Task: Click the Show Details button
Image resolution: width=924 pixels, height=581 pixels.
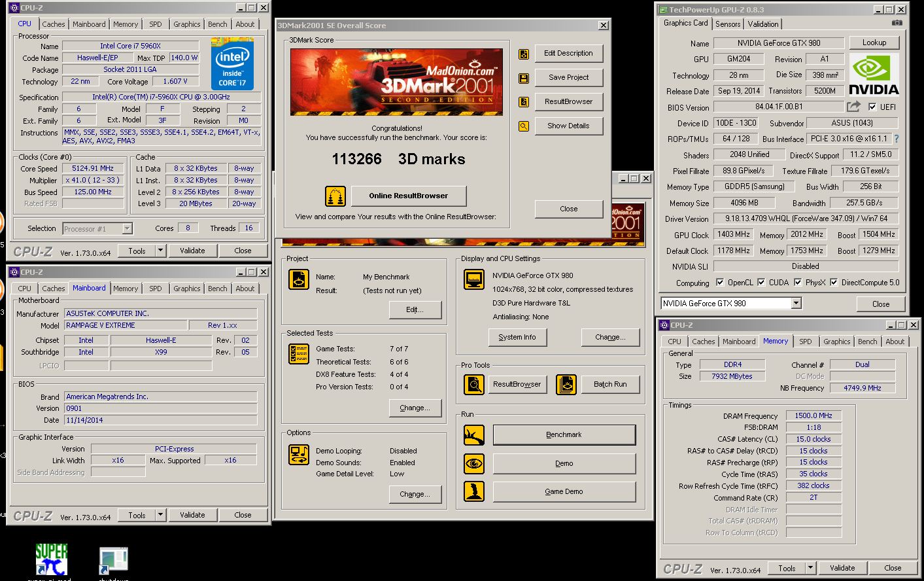Action: coord(568,126)
